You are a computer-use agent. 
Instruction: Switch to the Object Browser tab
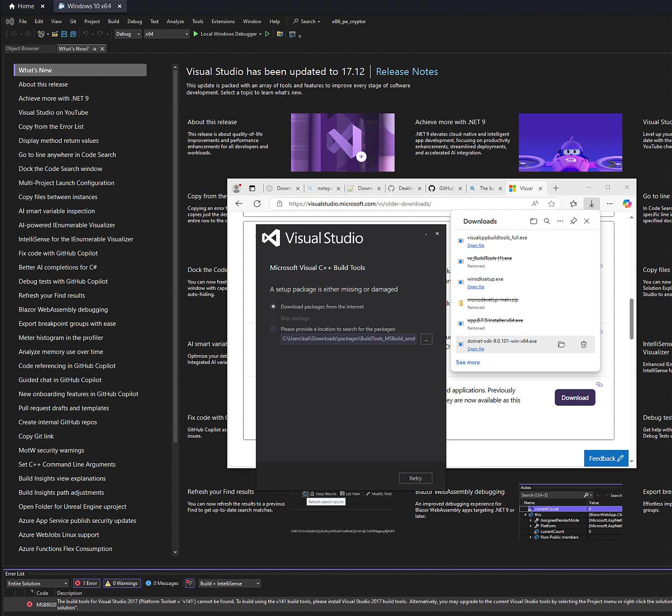tap(22, 48)
